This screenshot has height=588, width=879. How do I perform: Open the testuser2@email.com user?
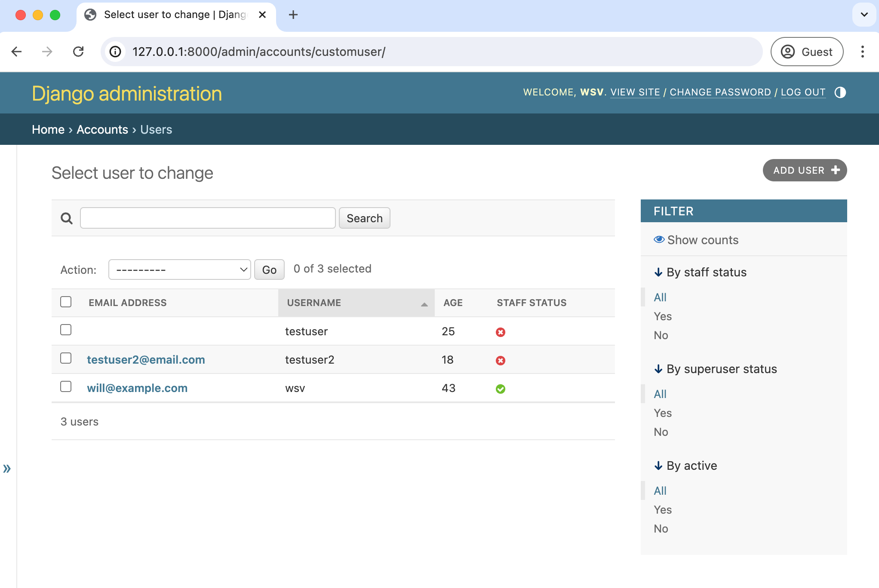(x=146, y=360)
